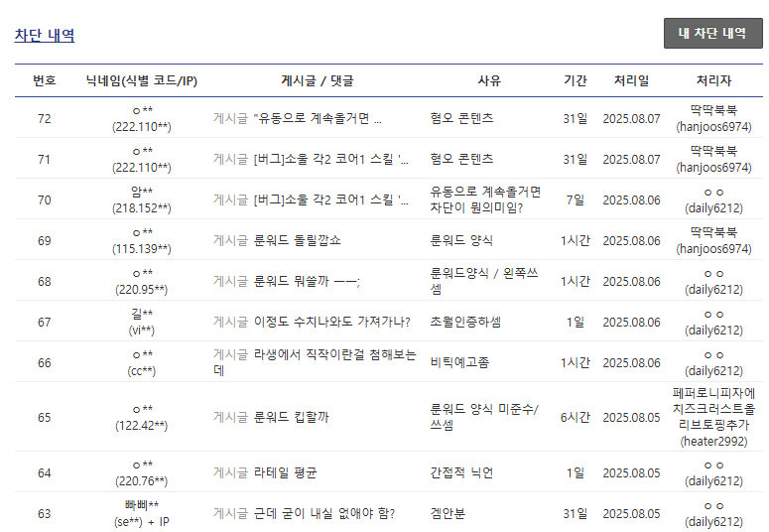Open post 룬워드 뭐쓸까
769x532 pixels.
pyautogui.click(x=307, y=281)
